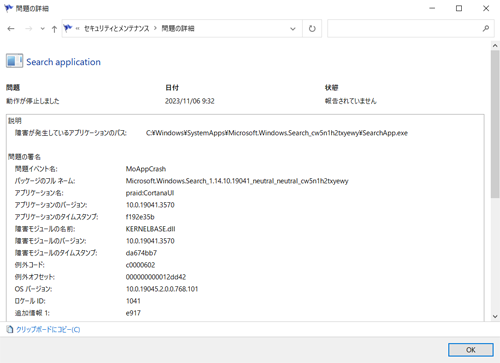Select 問題の詳細 breadcrumb segment

click(x=178, y=29)
